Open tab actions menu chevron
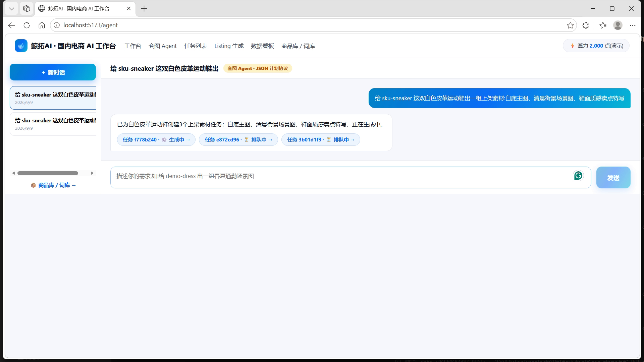 11,9
